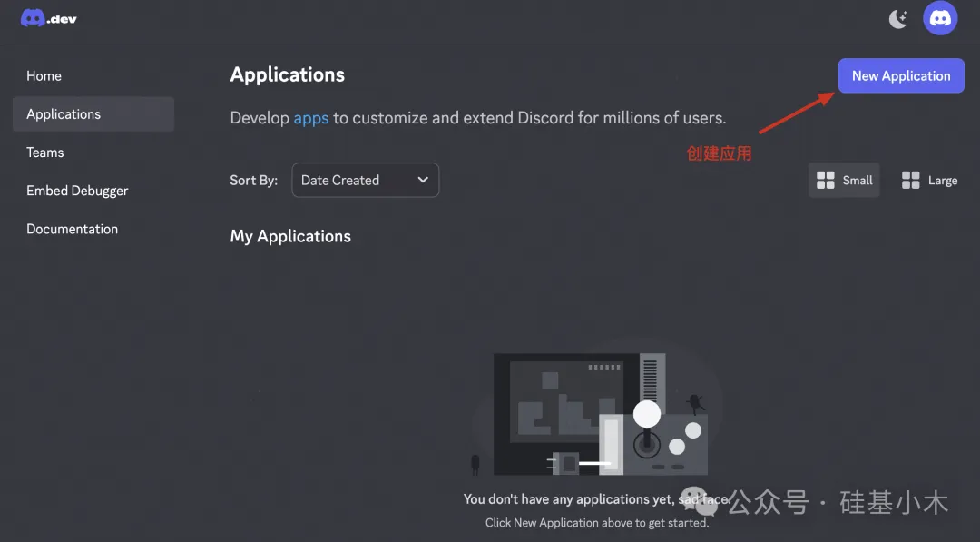
Task: Click the My Applications heading
Action: click(x=290, y=236)
